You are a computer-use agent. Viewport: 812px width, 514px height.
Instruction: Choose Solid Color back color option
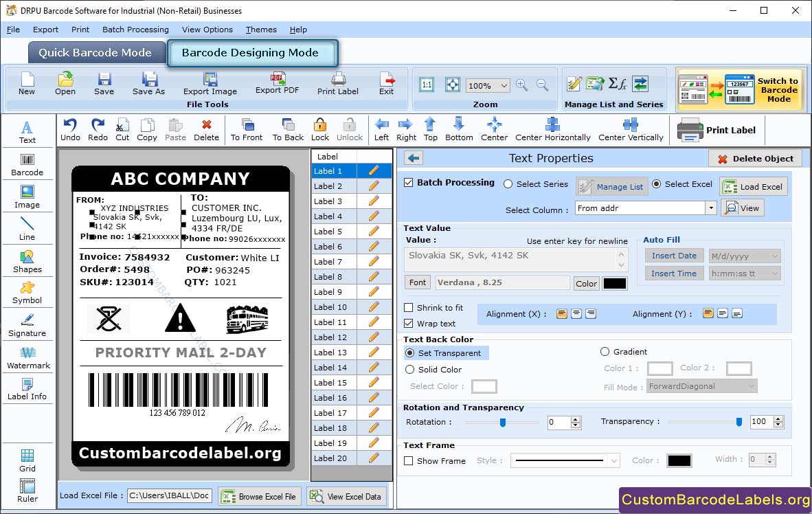pos(409,370)
